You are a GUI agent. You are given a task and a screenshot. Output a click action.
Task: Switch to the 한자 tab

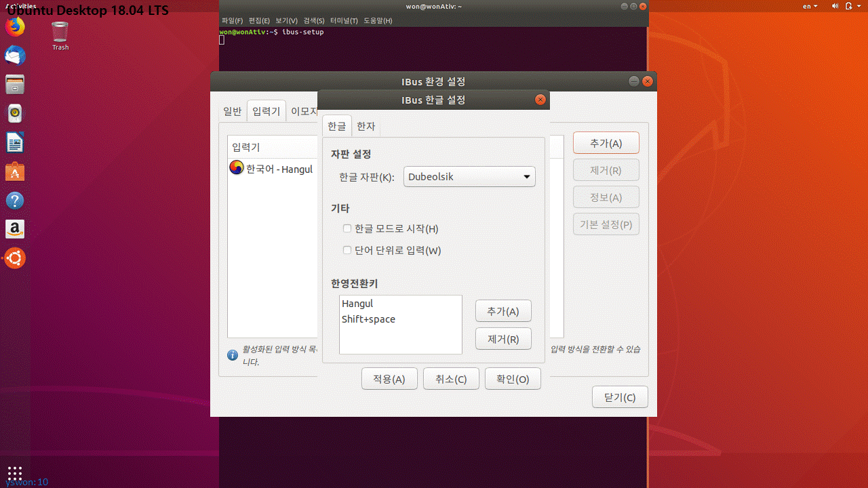(366, 126)
